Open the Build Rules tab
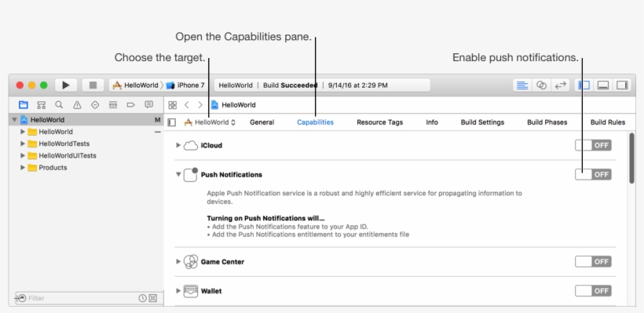 tap(608, 122)
